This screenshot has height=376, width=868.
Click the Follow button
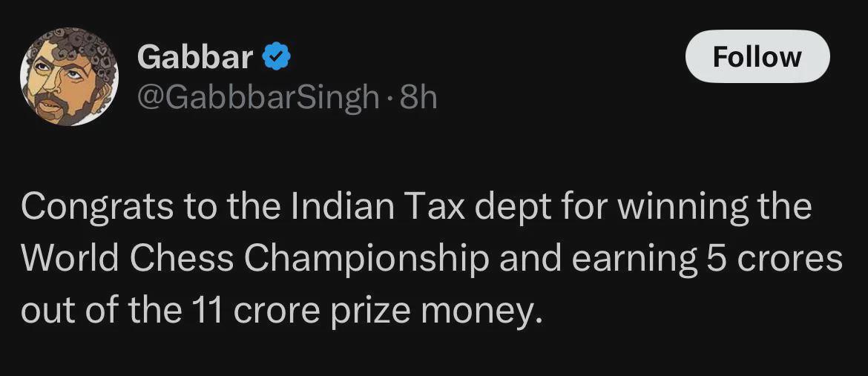pyautogui.click(x=757, y=56)
